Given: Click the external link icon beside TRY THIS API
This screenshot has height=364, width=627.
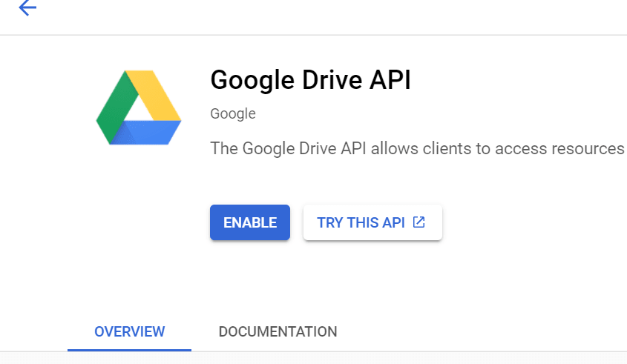Looking at the screenshot, I should (418, 222).
